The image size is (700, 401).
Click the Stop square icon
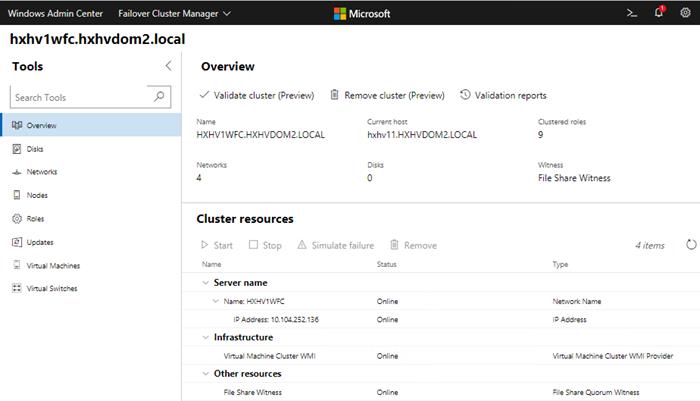tap(253, 244)
